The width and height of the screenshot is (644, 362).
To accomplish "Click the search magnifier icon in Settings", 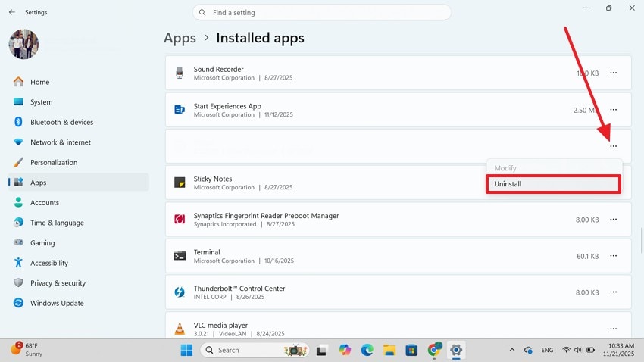I will (x=202, y=13).
